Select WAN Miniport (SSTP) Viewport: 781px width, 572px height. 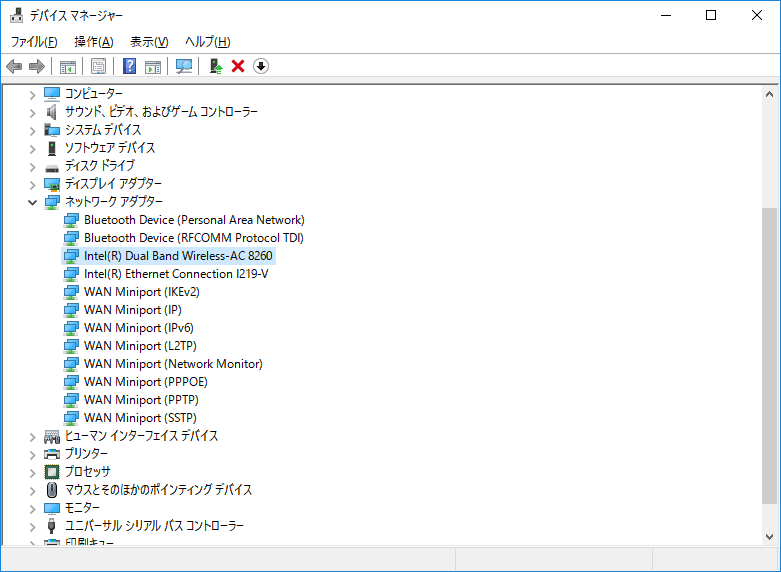(x=140, y=418)
